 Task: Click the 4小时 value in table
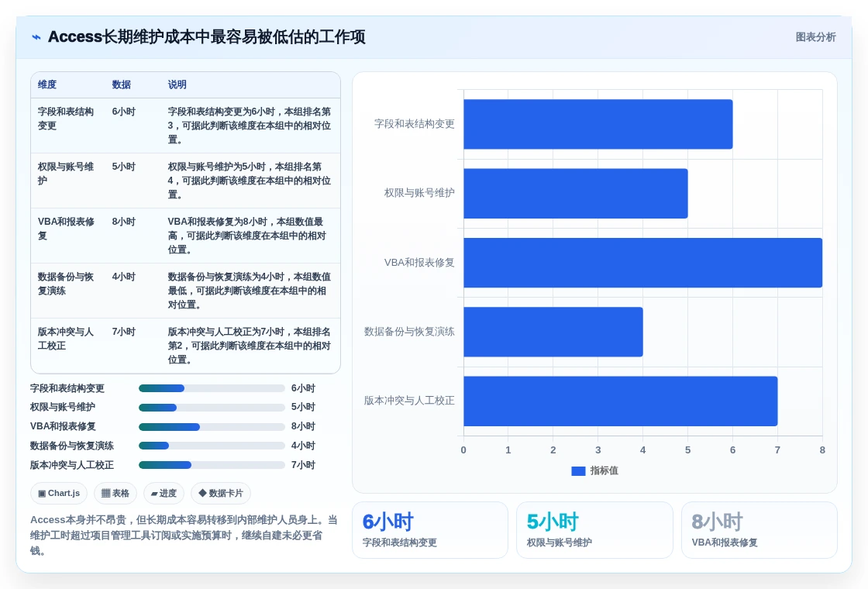click(x=123, y=277)
